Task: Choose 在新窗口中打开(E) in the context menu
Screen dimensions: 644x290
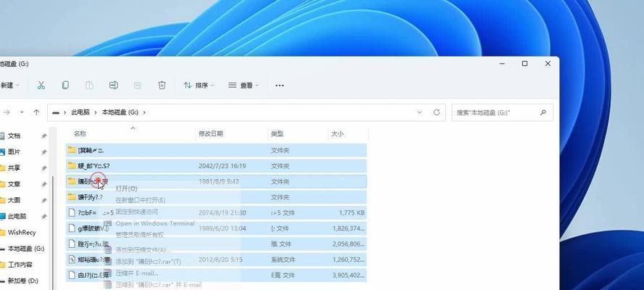Action: 140,200
